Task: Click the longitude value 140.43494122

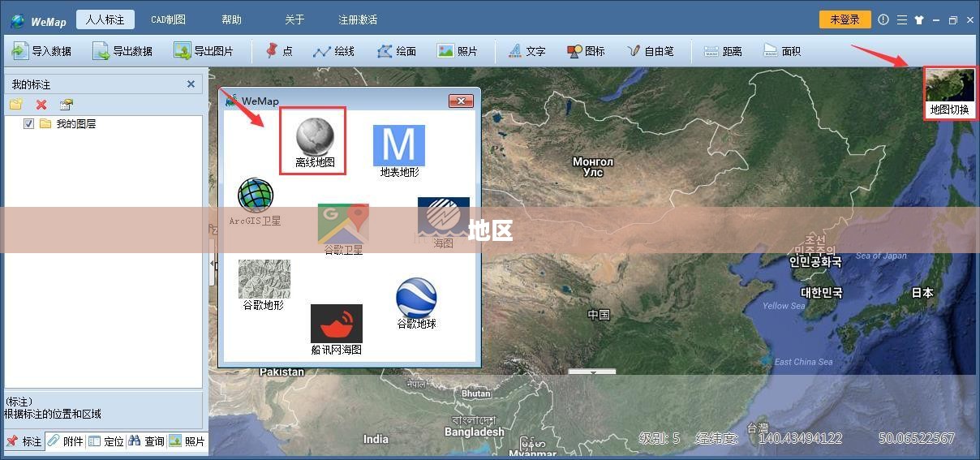Action: point(800,438)
